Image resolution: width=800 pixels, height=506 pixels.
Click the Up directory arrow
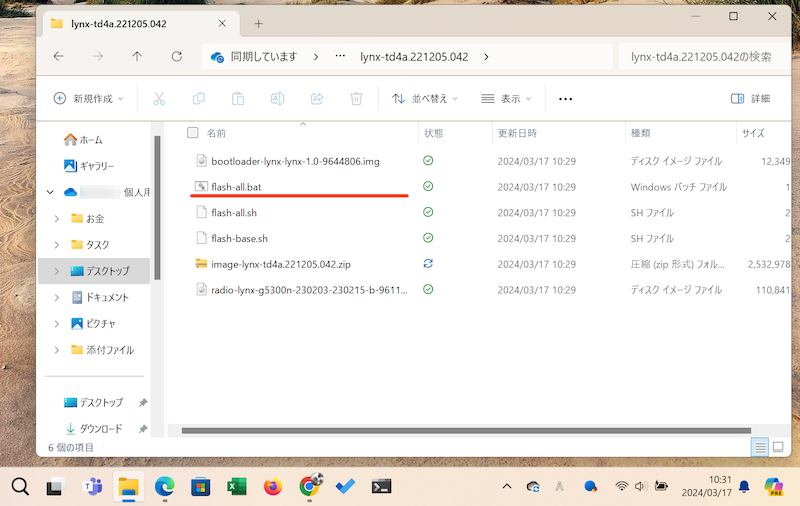[137, 57]
